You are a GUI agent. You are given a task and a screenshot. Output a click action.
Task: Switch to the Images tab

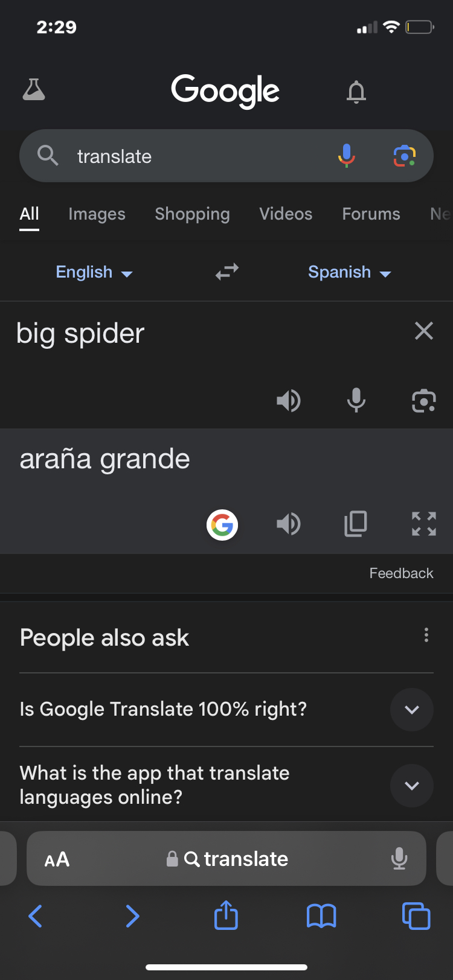click(97, 214)
